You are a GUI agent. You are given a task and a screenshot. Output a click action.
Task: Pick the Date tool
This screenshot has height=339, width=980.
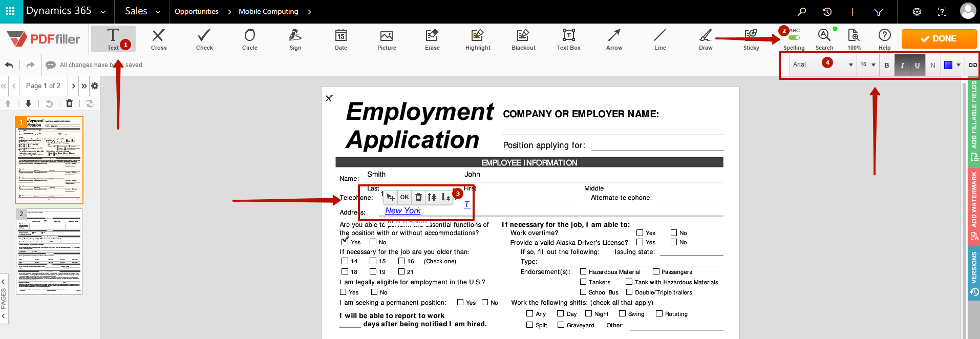pos(341,38)
